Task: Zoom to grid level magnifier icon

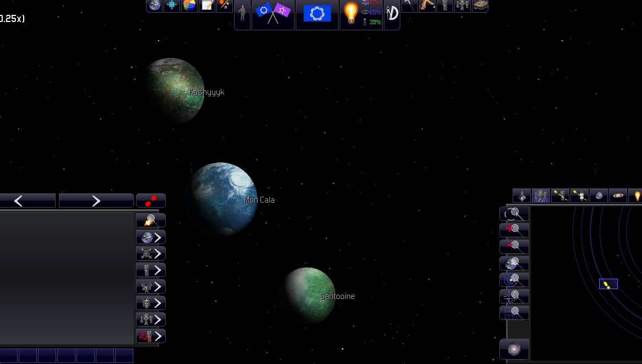Action: click(x=514, y=313)
